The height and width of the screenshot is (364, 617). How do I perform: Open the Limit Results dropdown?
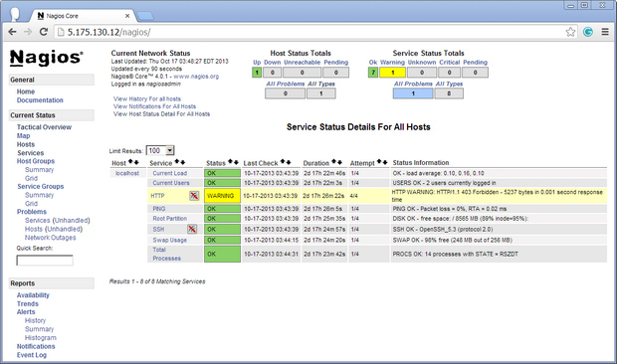[160, 150]
